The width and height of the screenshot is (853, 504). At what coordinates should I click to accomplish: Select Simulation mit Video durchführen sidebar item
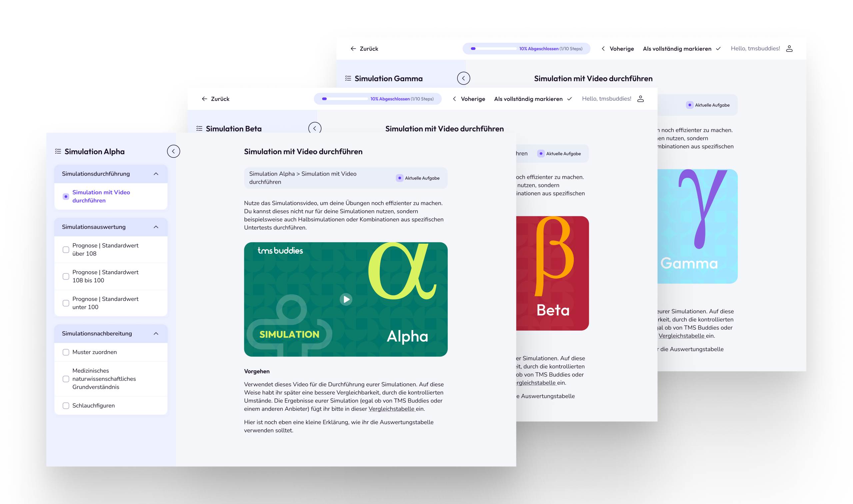click(x=101, y=196)
